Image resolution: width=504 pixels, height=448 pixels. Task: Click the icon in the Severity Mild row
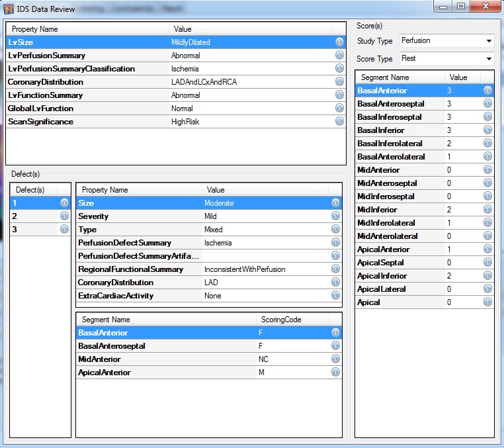click(336, 216)
